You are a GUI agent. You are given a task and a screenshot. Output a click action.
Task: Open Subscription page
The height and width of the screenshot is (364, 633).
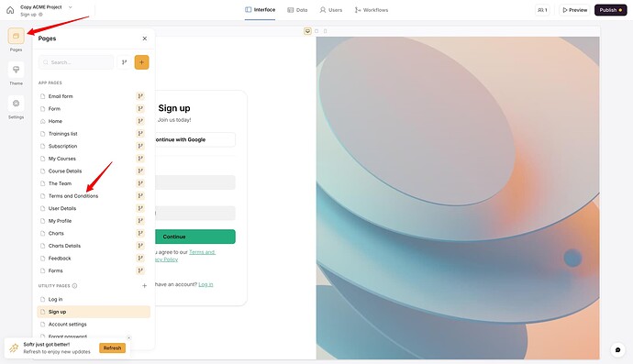62,146
